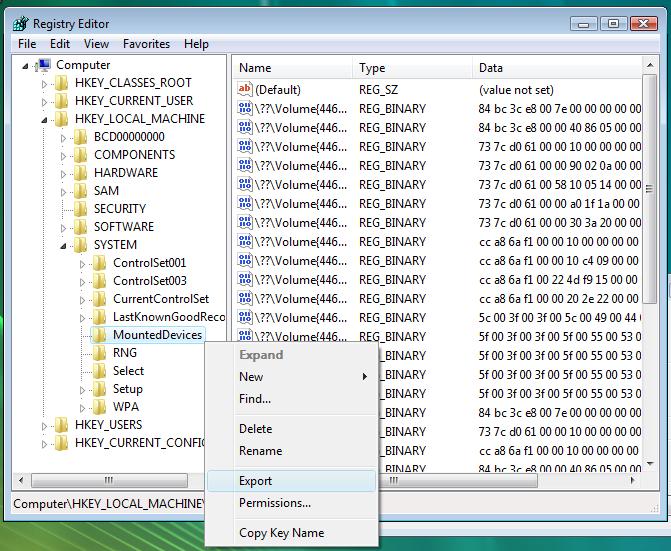Expand the BCD00000000 key
Viewport: 671px width, 551px height.
(x=63, y=138)
